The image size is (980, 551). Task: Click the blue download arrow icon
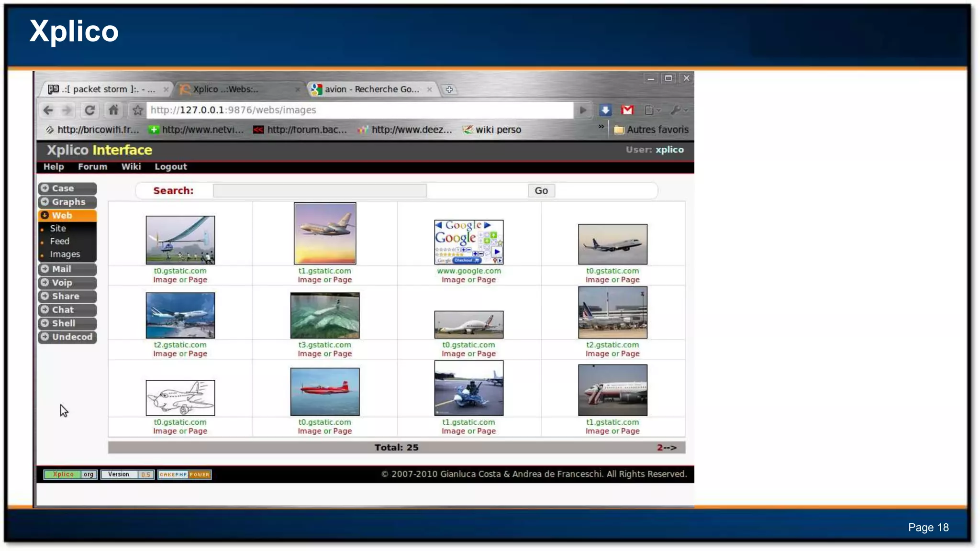click(x=605, y=110)
